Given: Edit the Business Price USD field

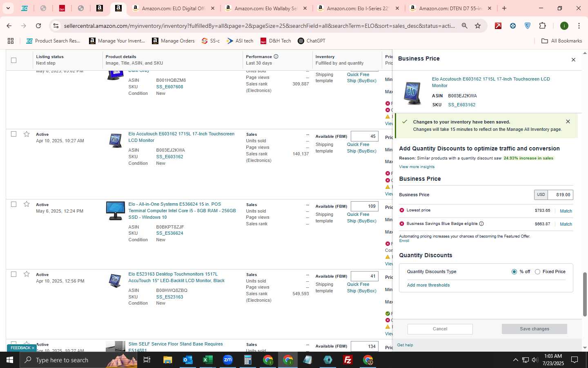Looking at the screenshot, I should click(x=560, y=195).
